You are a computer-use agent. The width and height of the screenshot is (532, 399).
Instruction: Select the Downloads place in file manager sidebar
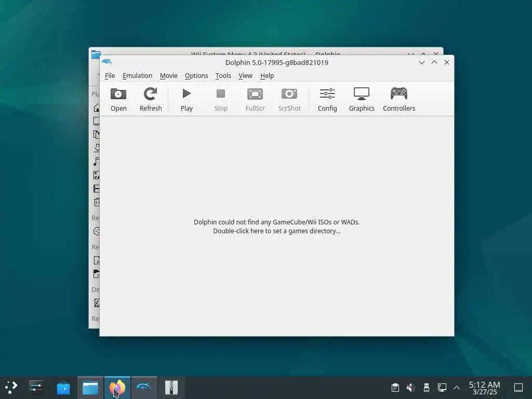coord(96,148)
